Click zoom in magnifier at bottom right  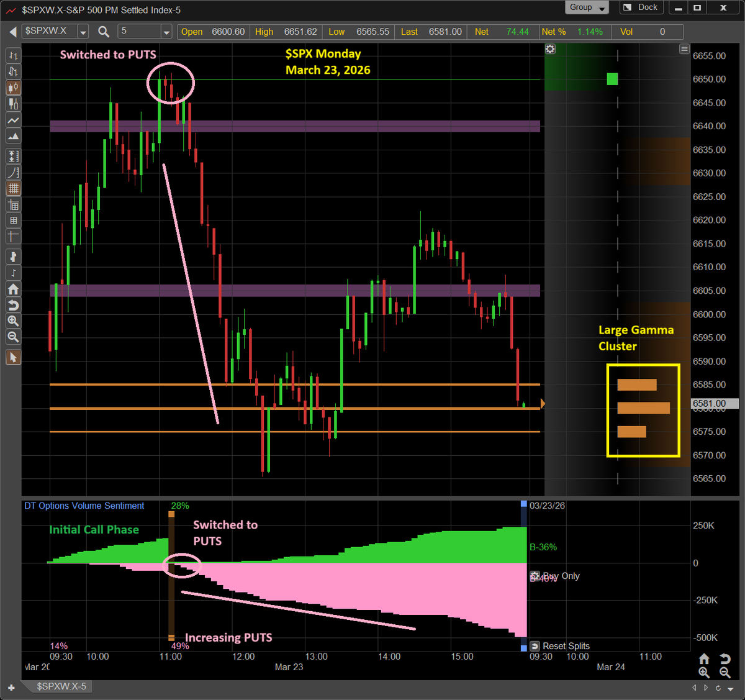[704, 673]
